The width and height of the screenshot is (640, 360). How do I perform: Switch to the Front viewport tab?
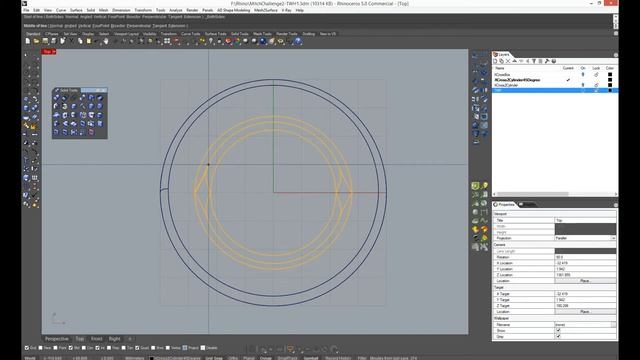97,339
